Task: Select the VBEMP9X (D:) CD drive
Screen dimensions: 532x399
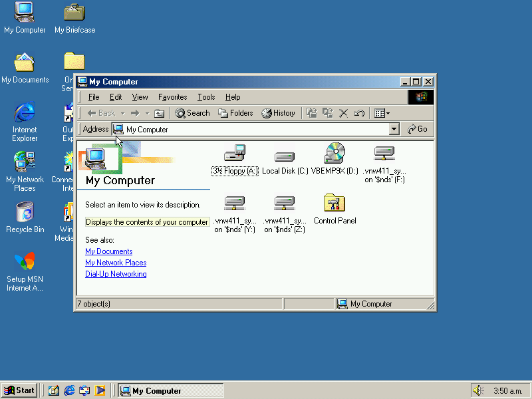Action: (x=334, y=160)
